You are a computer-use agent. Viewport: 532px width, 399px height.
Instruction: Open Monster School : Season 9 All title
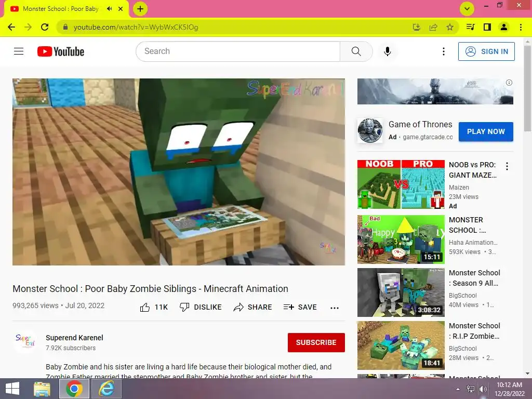pos(474,278)
